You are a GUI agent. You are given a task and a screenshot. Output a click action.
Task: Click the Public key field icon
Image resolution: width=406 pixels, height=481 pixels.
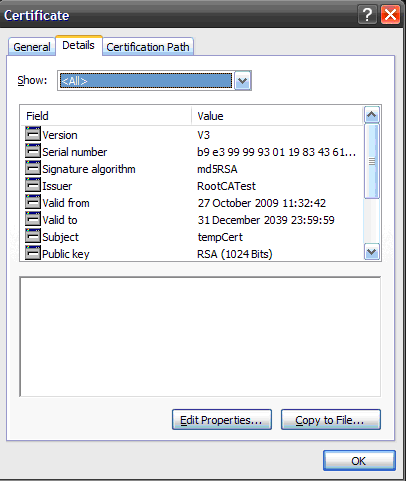click(x=33, y=253)
